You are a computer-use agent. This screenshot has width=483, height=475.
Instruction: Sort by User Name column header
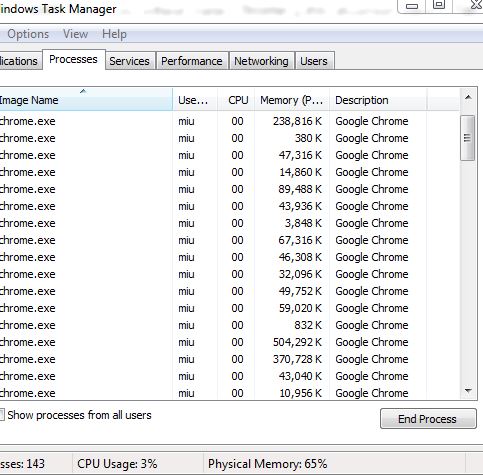[195, 100]
